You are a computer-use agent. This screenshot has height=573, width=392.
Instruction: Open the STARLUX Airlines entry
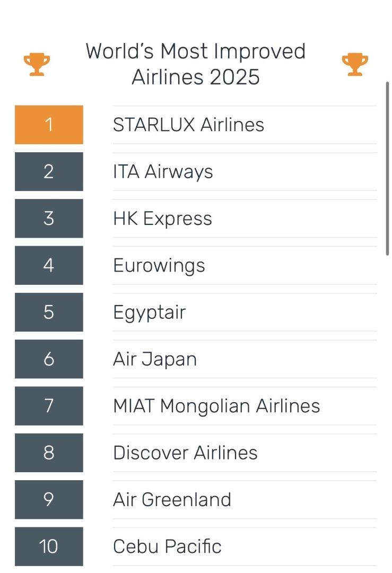(x=188, y=125)
